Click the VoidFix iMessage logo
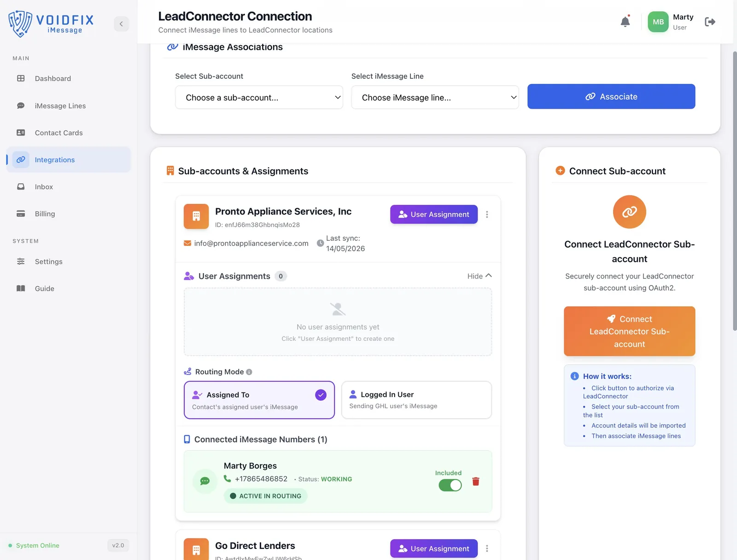This screenshot has width=737, height=560. [51, 23]
